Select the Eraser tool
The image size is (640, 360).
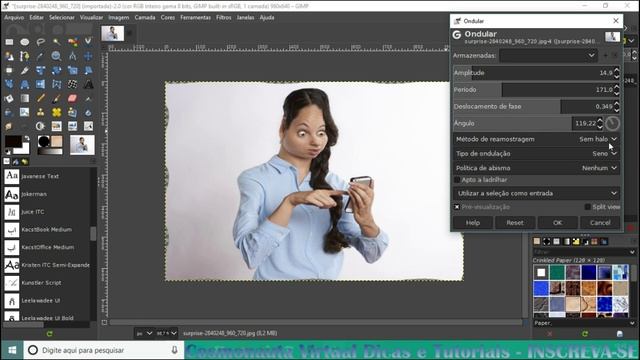click(73, 98)
